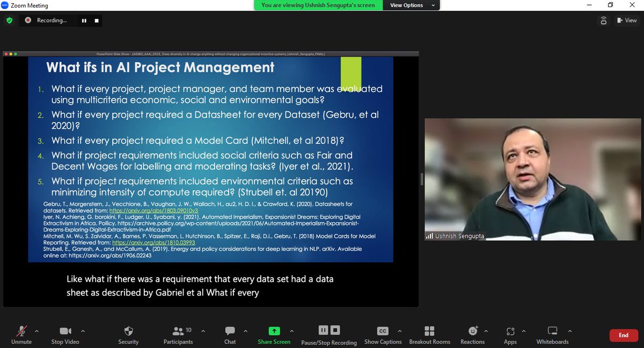
Task: Click the green Share Screen button
Action: [274, 334]
